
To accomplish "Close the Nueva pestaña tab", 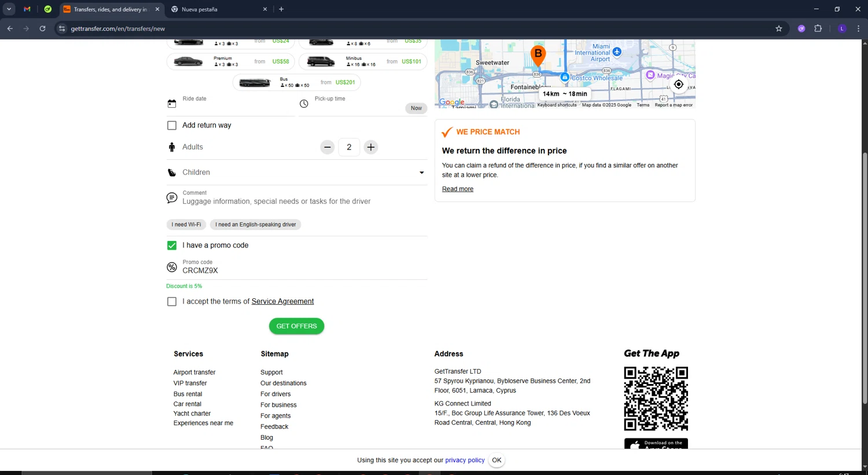I will pos(265,9).
